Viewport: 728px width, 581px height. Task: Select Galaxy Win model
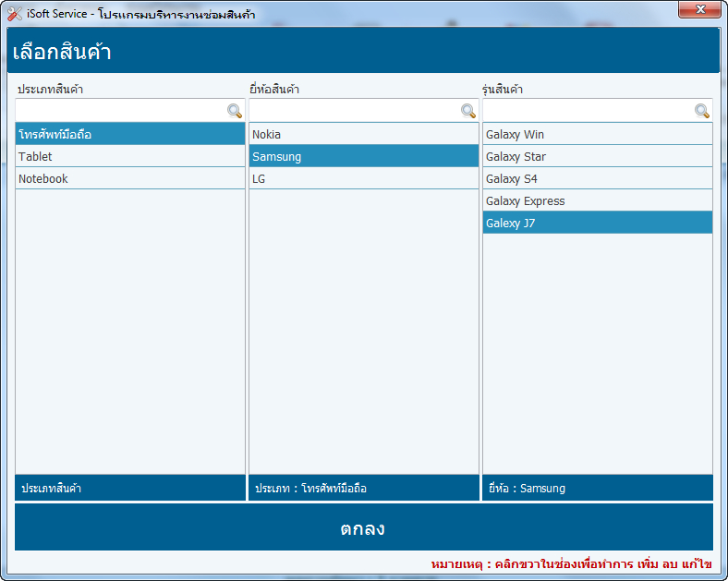[x=598, y=134]
